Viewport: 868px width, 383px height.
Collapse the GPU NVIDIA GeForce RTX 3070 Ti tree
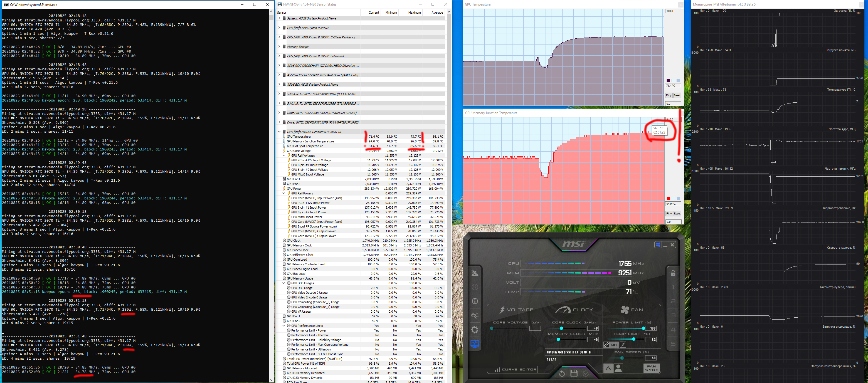coord(279,132)
